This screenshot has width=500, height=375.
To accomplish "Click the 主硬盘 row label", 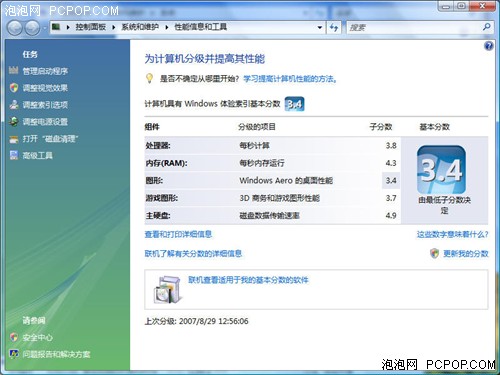I will point(158,216).
